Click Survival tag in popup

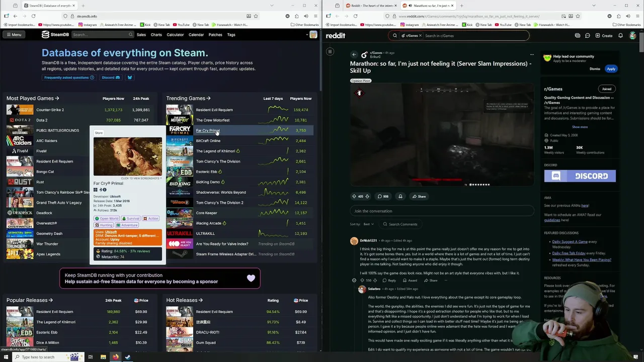pos(131,219)
